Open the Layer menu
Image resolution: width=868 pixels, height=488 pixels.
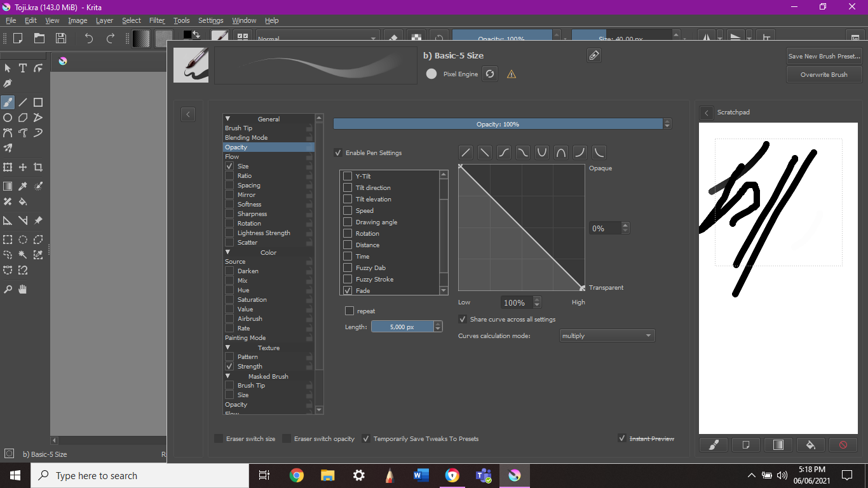point(104,20)
